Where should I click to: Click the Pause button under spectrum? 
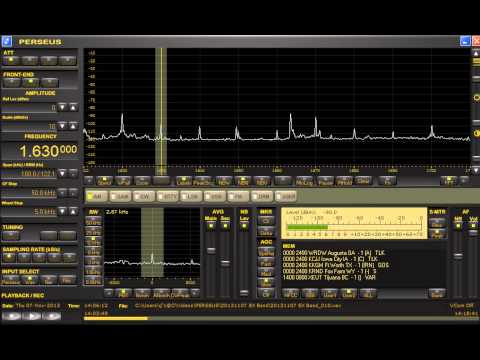[325, 181]
